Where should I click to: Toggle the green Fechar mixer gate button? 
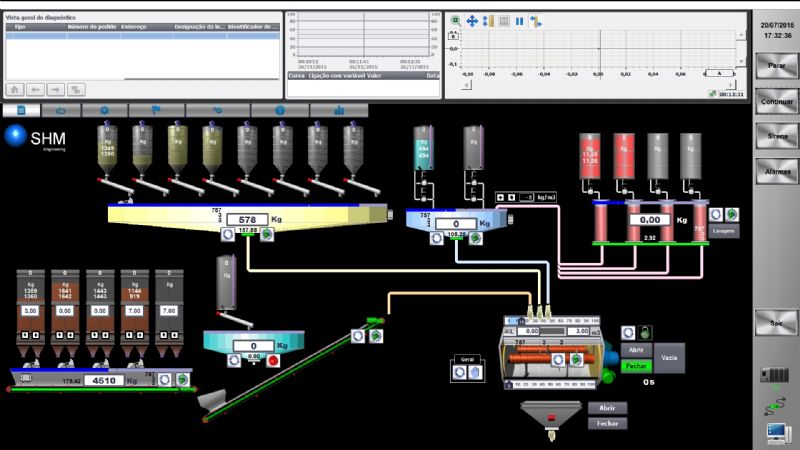[636, 366]
